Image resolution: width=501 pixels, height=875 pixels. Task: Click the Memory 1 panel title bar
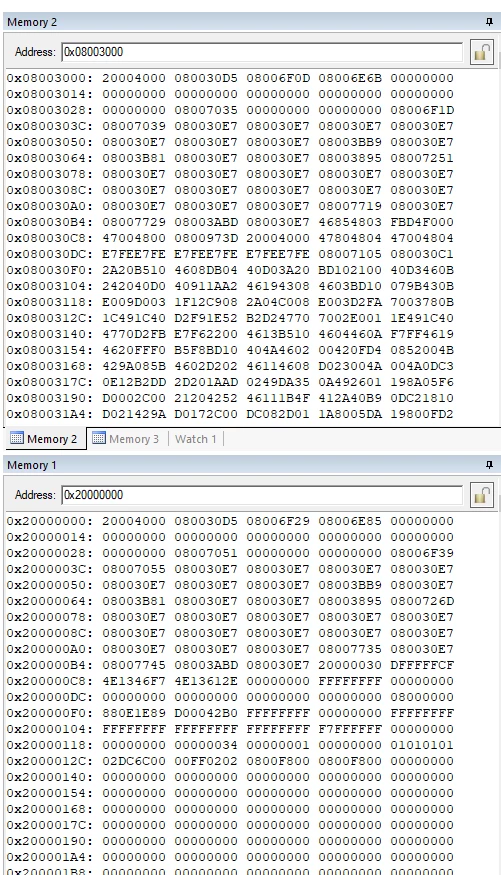(250, 465)
